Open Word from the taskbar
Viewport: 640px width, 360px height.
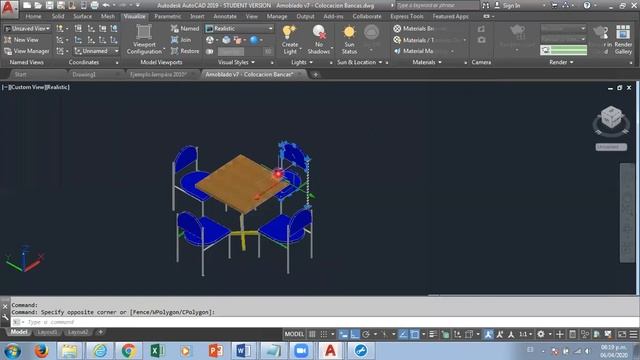(x=243, y=351)
